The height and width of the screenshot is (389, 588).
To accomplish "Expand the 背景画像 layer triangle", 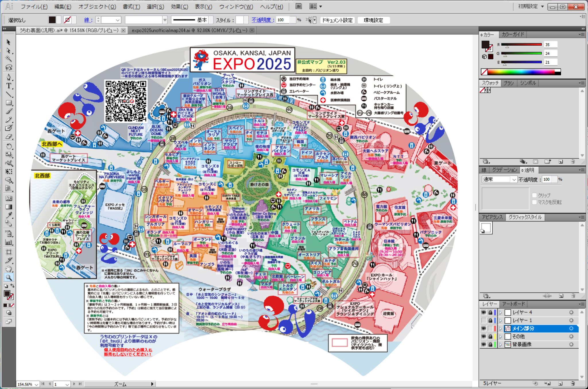I will tap(501, 344).
